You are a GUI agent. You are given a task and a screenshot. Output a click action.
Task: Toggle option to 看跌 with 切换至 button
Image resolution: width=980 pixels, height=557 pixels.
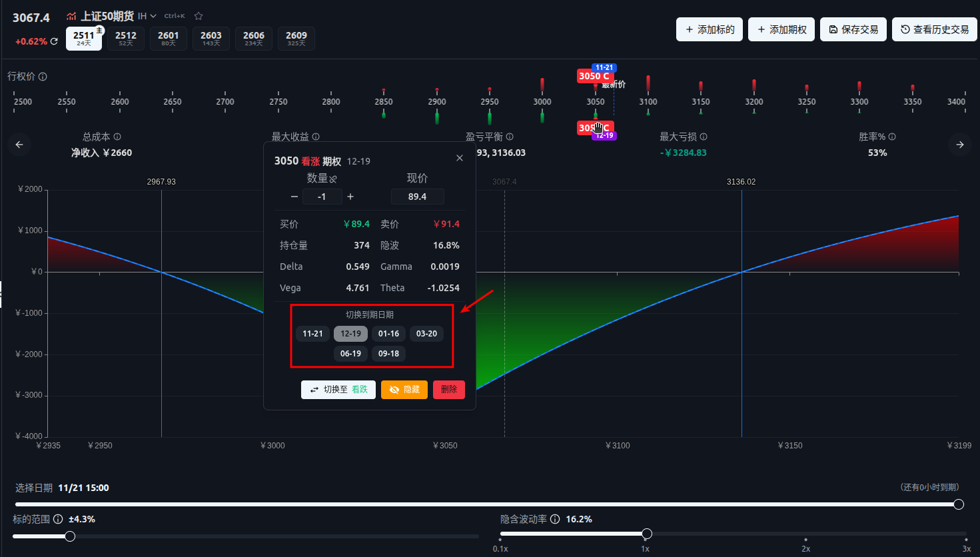click(x=338, y=390)
